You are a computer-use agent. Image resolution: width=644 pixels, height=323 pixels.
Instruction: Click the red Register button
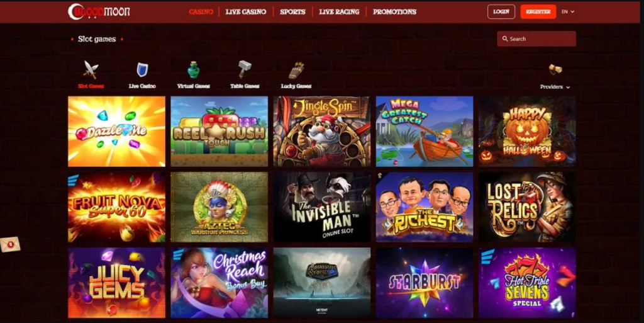coord(538,12)
